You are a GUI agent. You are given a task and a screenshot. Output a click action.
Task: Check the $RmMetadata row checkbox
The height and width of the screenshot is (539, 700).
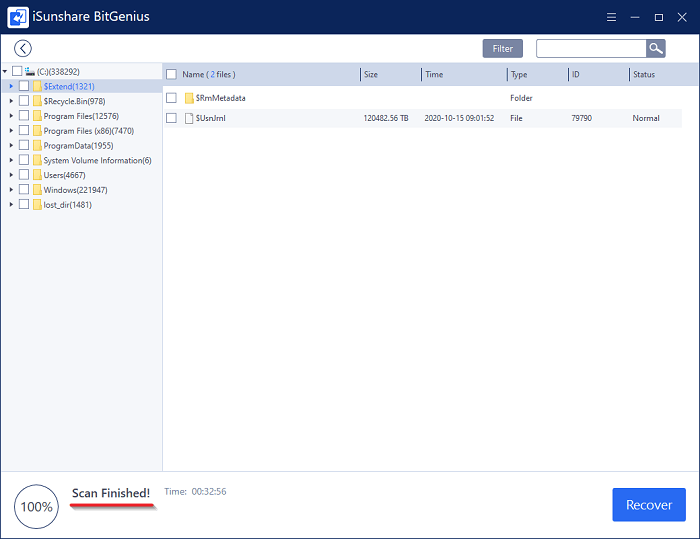pos(171,97)
